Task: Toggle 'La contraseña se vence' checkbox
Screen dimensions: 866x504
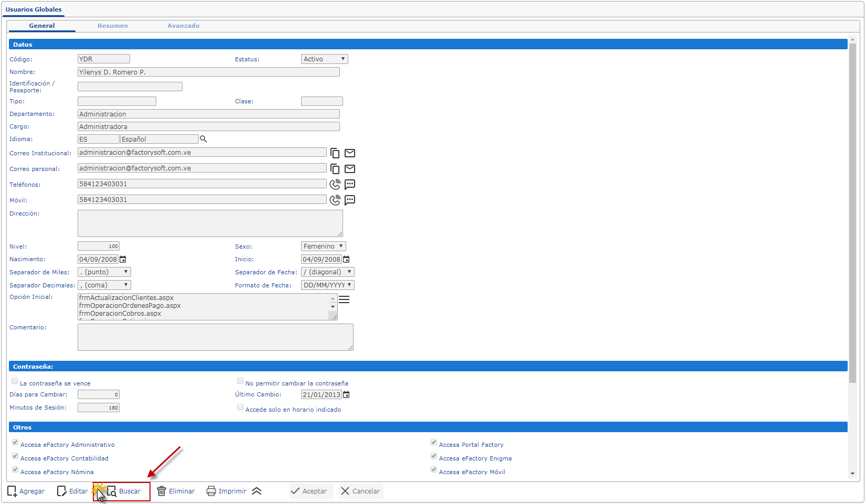Action: click(x=15, y=381)
